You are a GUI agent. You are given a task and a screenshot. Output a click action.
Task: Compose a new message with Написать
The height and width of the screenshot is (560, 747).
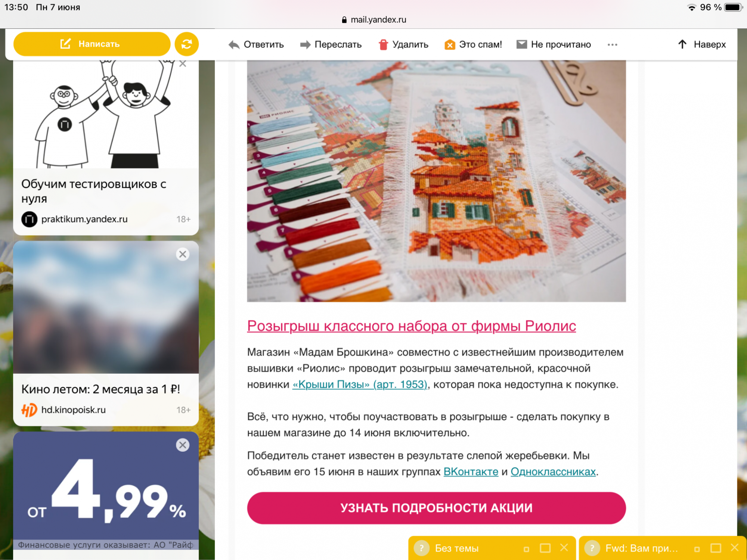[x=92, y=44]
